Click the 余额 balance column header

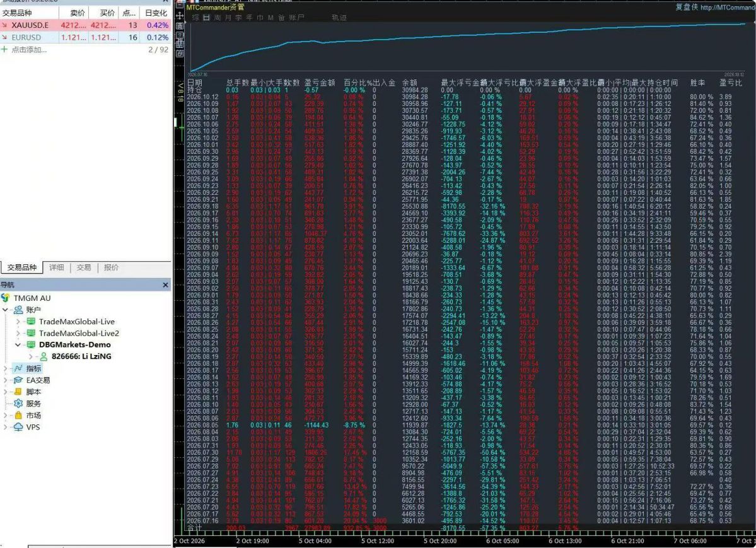[410, 83]
